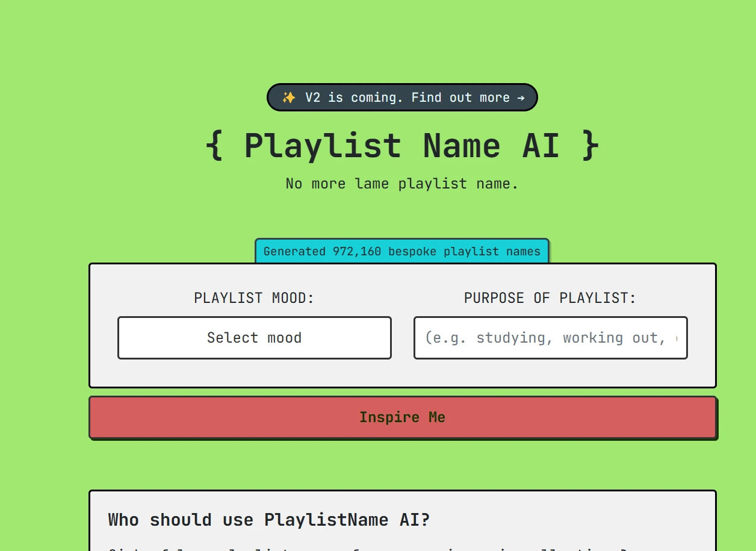The height and width of the screenshot is (551, 756).
Task: Open the 'Select mood' dropdown
Action: pyautogui.click(x=254, y=338)
